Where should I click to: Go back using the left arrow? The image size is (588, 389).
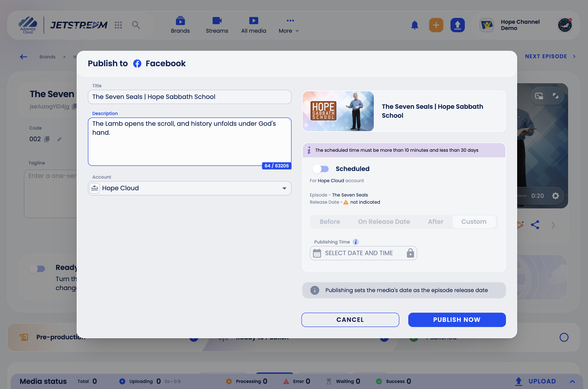click(x=23, y=57)
